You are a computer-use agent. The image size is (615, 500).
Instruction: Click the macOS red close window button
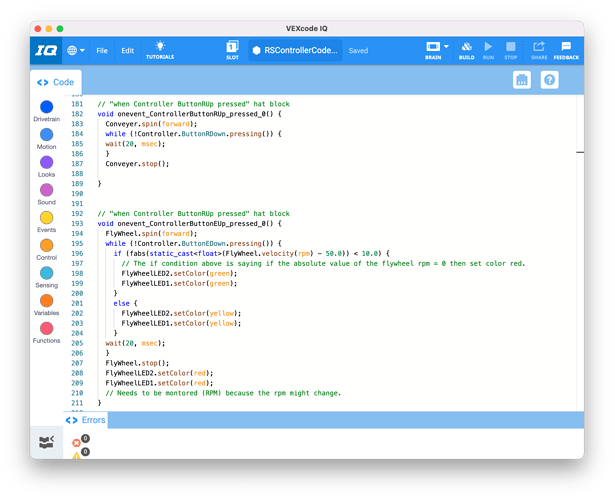(38, 29)
